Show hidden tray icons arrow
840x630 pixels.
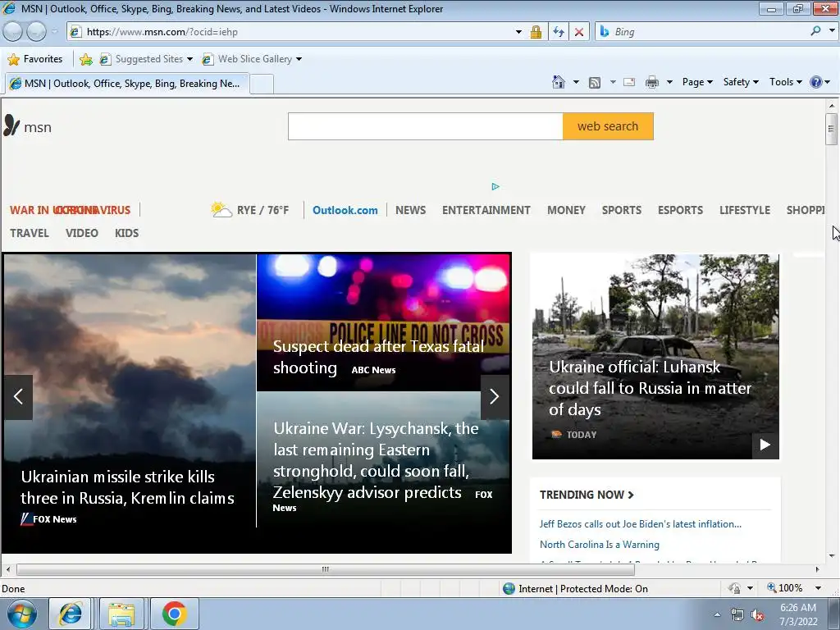click(717, 615)
